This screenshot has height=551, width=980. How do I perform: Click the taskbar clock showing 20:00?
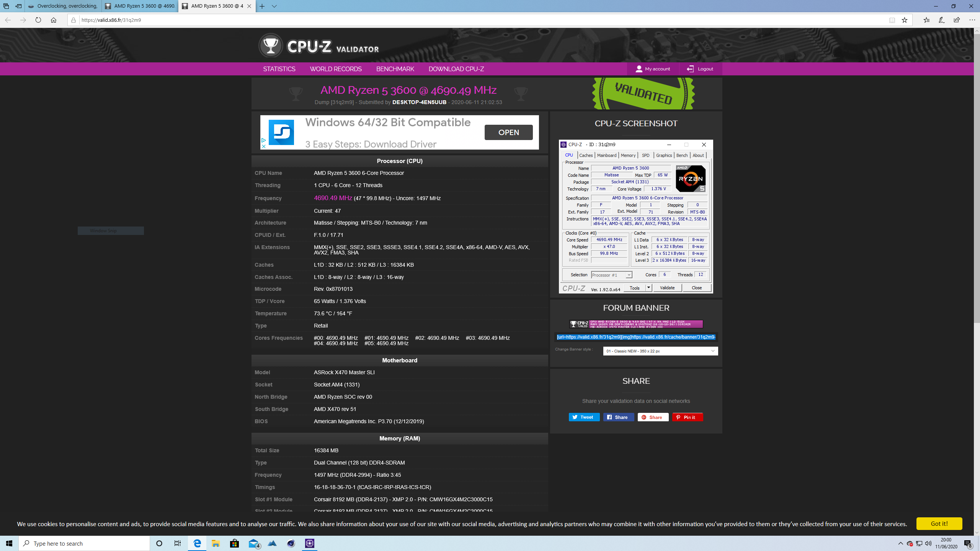pos(946,543)
